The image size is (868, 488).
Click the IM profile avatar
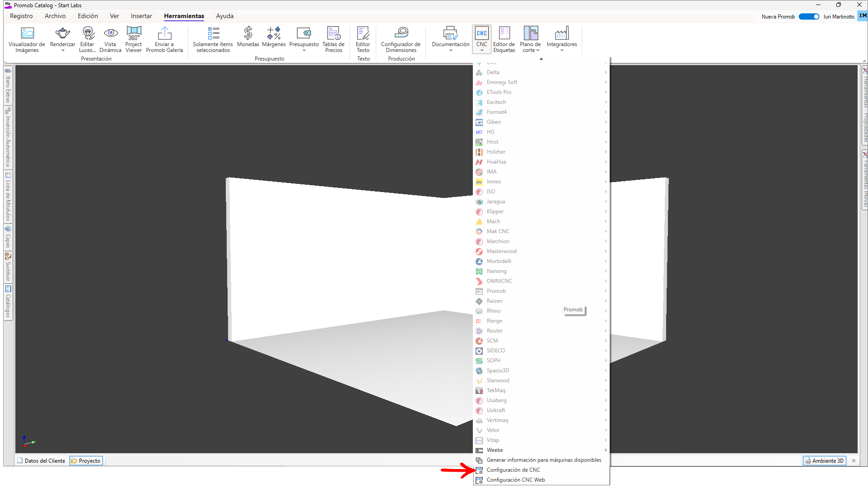coord(863,16)
